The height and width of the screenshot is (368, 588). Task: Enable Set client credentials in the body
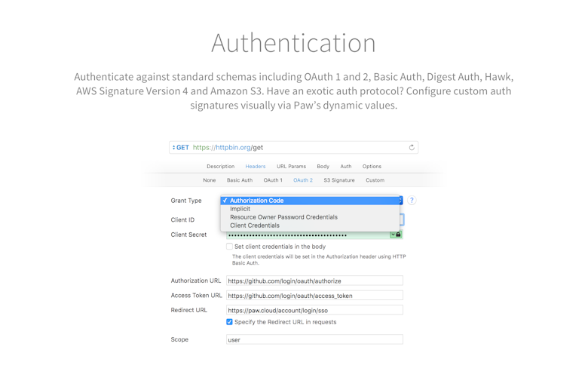pos(229,247)
